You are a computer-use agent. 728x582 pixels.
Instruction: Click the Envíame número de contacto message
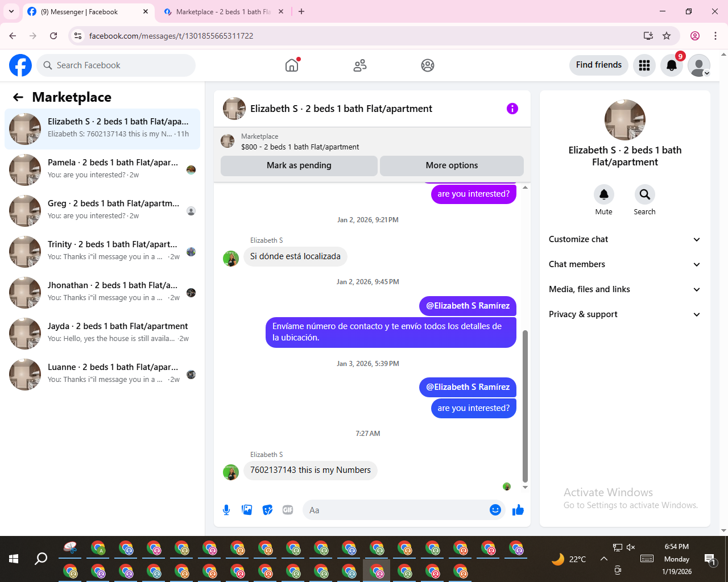pyautogui.click(x=391, y=332)
